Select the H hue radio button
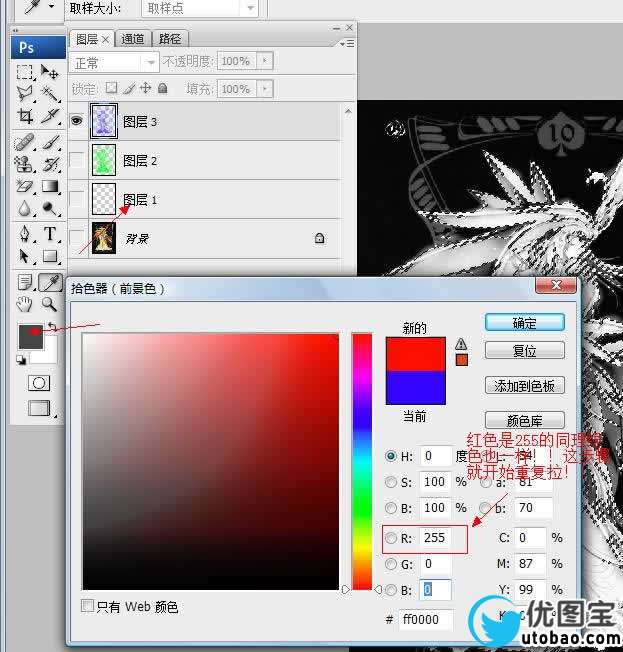 tap(391, 456)
